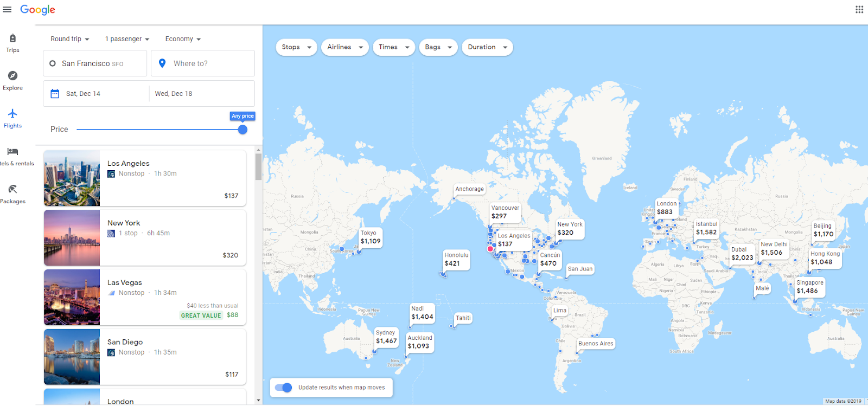Select the Tokyo $1,109 map label
868x406 pixels.
tap(371, 237)
